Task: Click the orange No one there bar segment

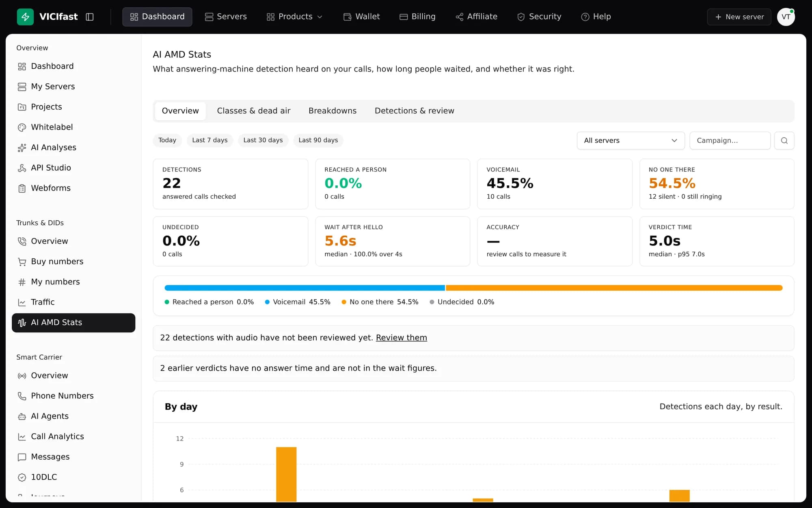Action: pyautogui.click(x=614, y=288)
